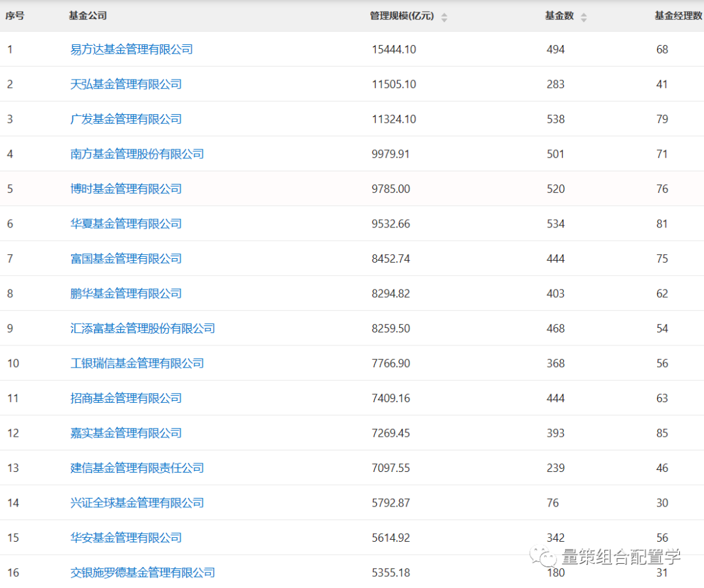Select the scale value 7269.45
This screenshot has width=704, height=588.
(x=390, y=433)
